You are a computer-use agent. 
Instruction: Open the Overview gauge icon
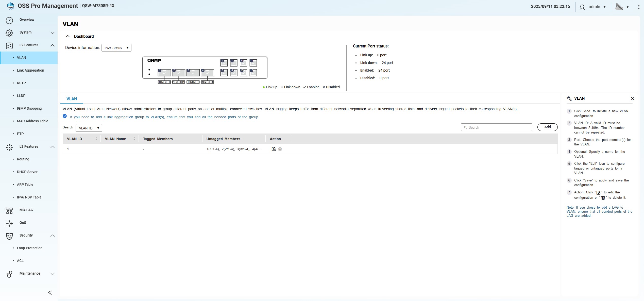pos(9,20)
